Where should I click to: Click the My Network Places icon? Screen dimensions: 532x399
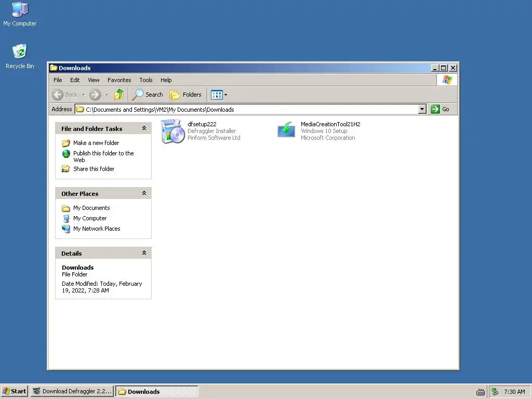(x=66, y=229)
